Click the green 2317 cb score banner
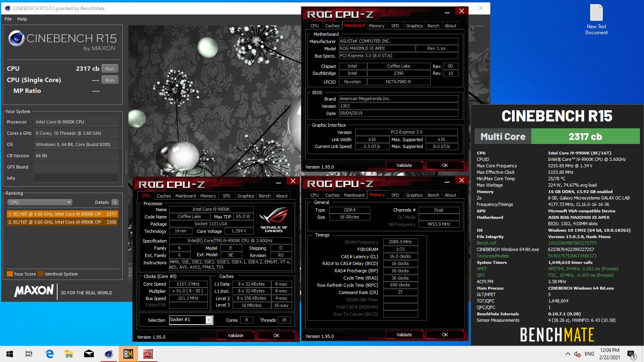The image size is (644, 362). [x=585, y=136]
